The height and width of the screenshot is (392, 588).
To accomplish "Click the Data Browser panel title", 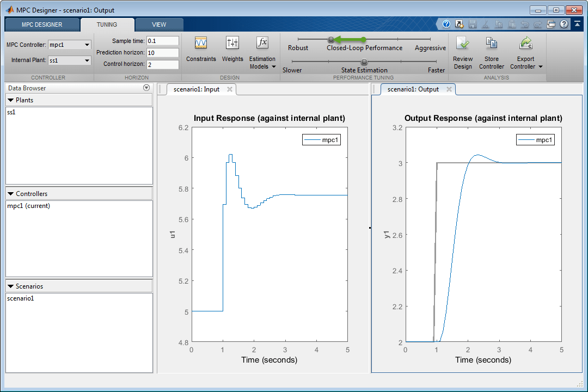I will (x=27, y=88).
